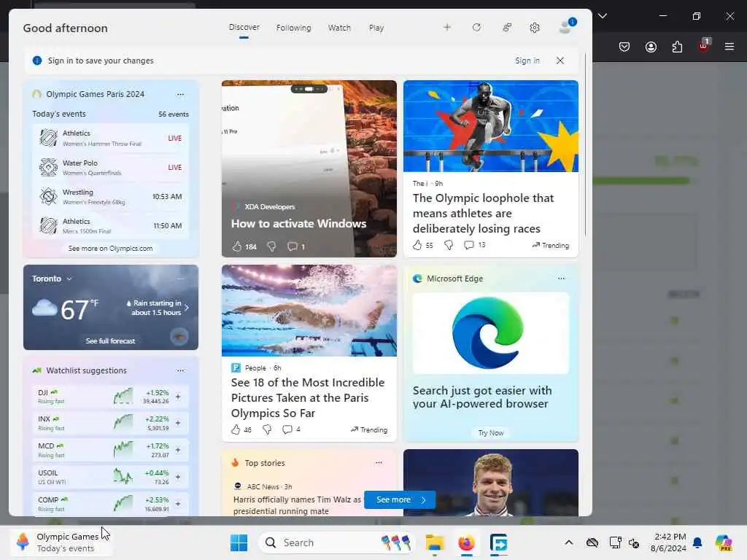The height and width of the screenshot is (560, 747).
Task: Open the swimmer photo thumbnail
Action: point(309,311)
